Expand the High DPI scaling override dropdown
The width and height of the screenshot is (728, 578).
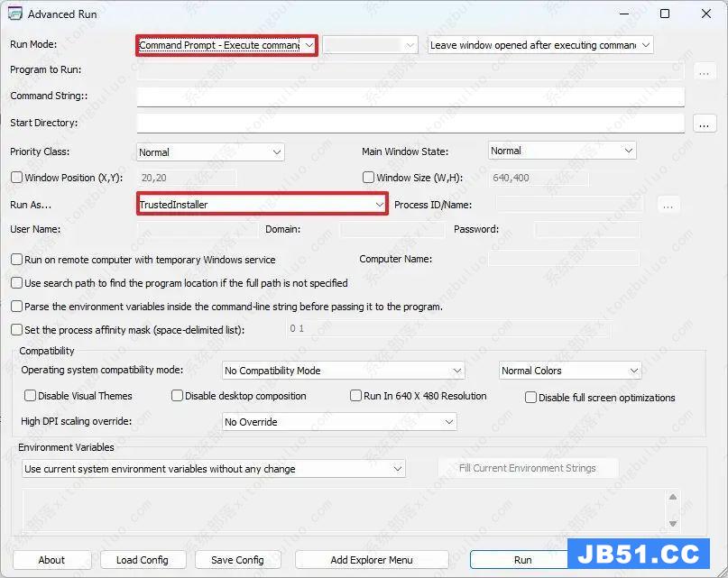(x=339, y=422)
